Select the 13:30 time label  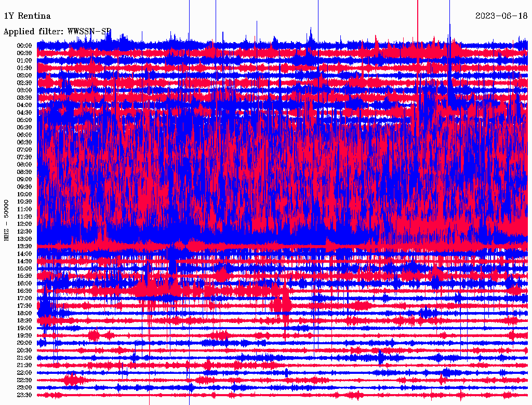click(24, 247)
